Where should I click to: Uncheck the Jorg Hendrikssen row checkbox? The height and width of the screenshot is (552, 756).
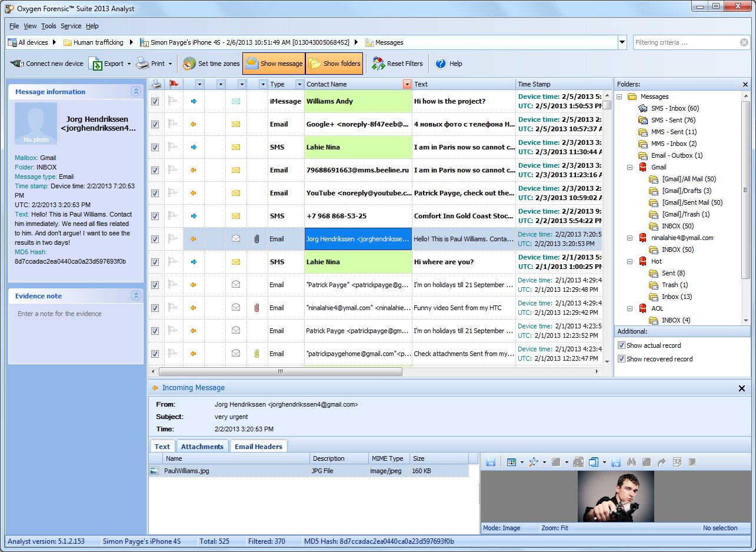pos(155,239)
